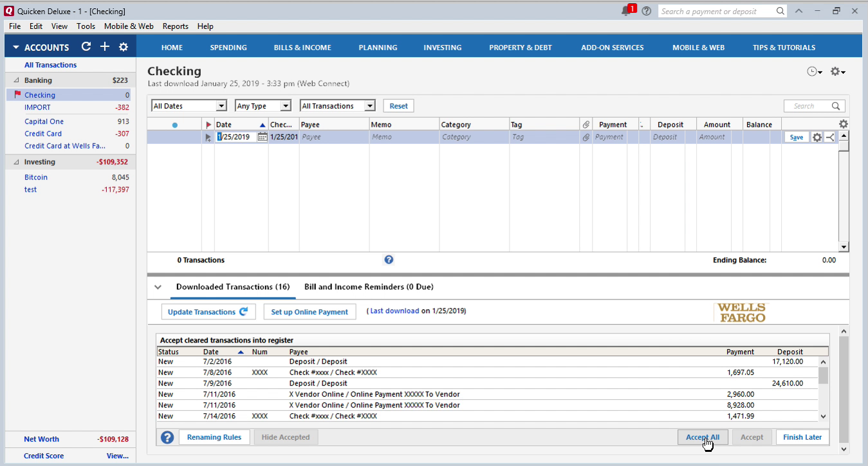Click Update Transactions button
The height and width of the screenshot is (466, 868).
(208, 312)
